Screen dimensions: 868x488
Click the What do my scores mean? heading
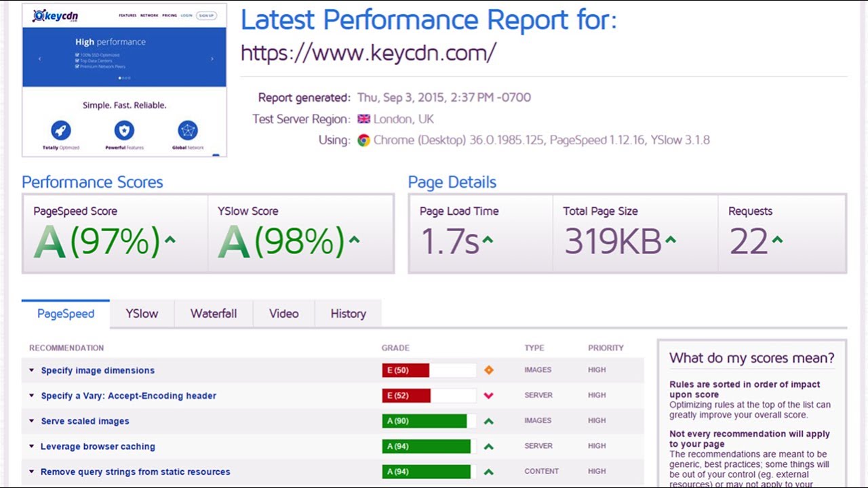pyautogui.click(x=752, y=359)
